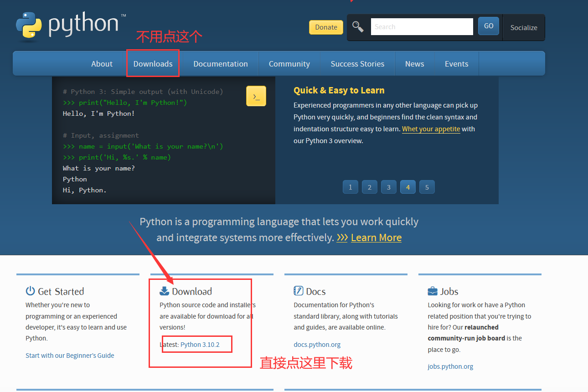
Task: Click the Quick & Easy to Learn heading
Action: point(339,90)
